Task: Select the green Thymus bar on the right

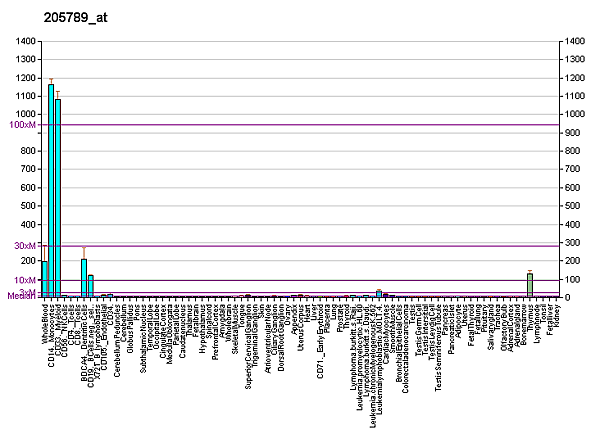Action: point(530,285)
